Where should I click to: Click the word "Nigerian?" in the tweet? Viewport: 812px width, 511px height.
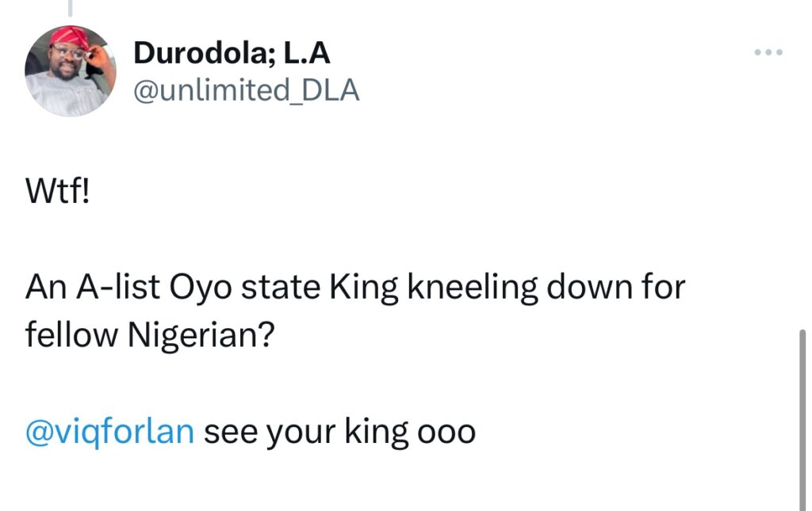(x=201, y=334)
